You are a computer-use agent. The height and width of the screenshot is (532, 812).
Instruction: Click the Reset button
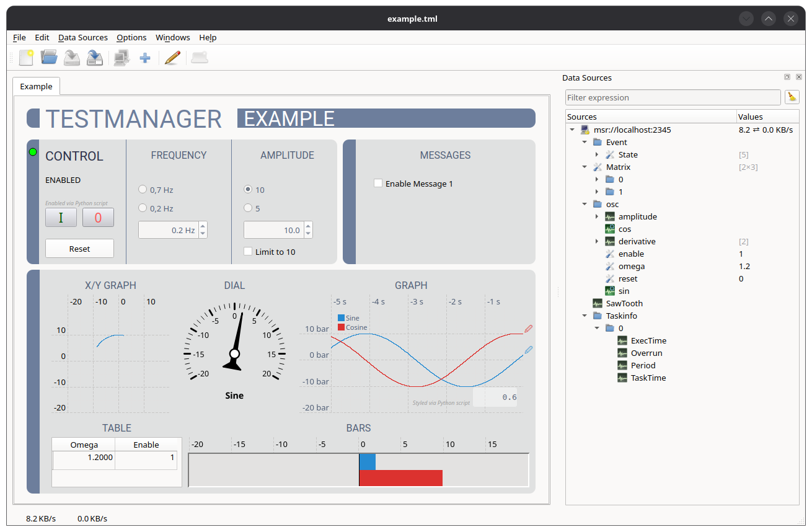click(79, 249)
